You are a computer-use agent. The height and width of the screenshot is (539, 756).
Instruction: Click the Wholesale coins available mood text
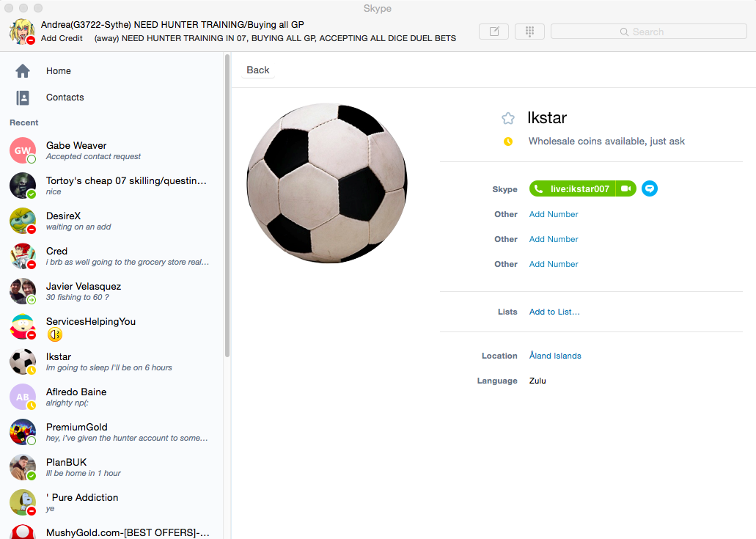pos(606,142)
